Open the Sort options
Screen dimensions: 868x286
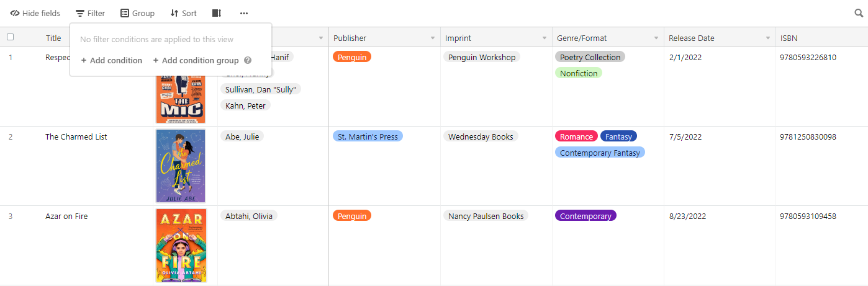[x=183, y=13]
